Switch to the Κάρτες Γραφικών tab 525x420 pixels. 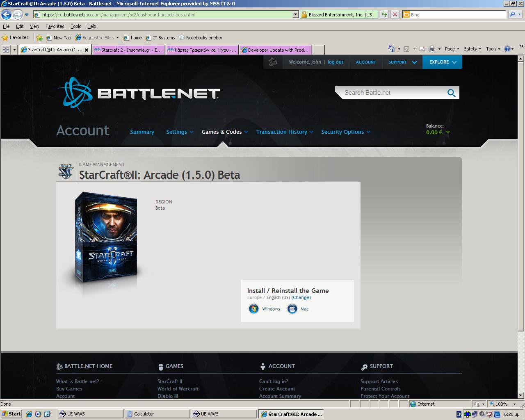point(202,50)
